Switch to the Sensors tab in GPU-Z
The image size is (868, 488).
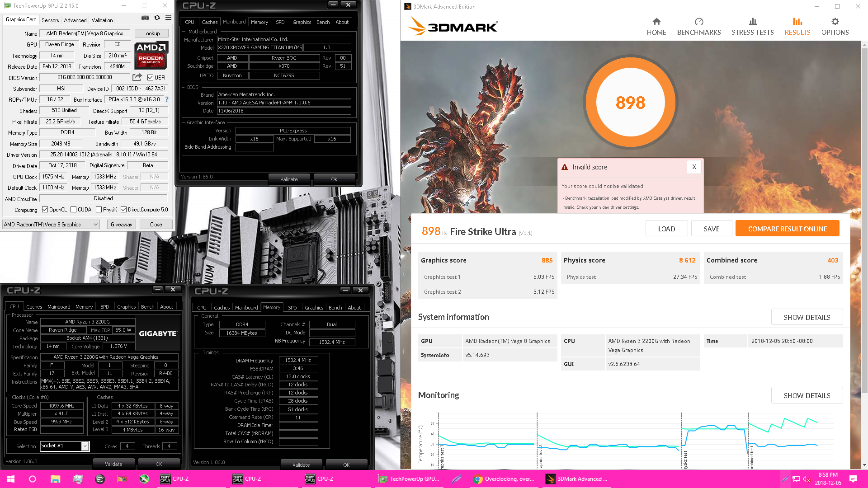click(x=50, y=20)
